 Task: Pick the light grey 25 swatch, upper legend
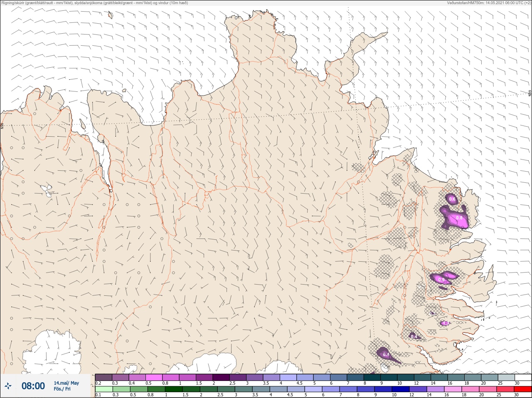[x=506, y=377]
